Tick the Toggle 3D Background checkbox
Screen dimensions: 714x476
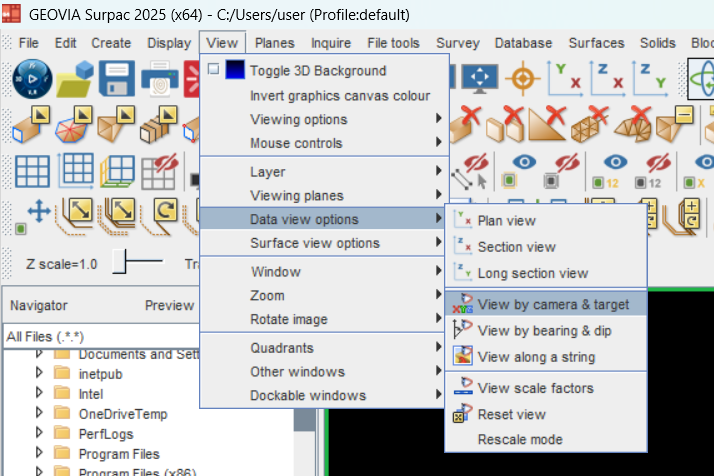[213, 69]
